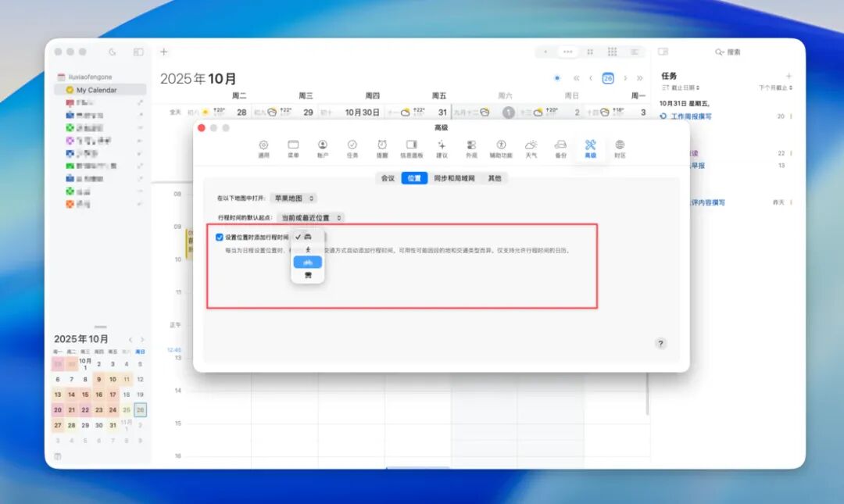
Task: Go to next week single chevron
Action: coord(625,78)
